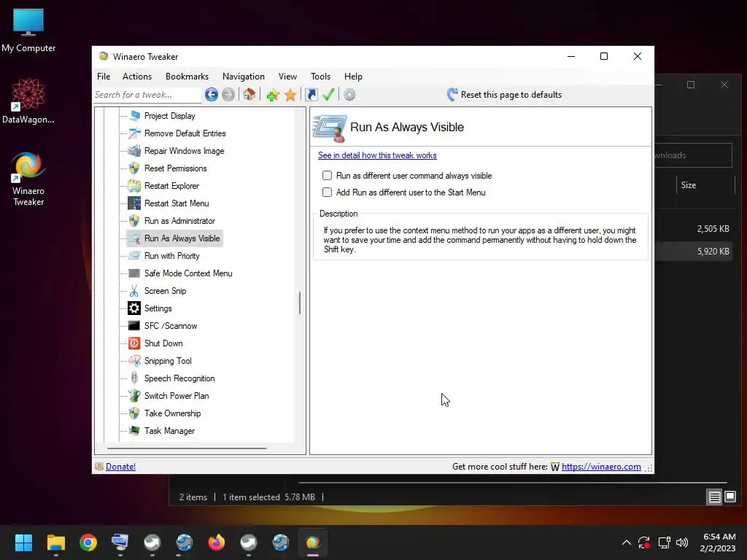Click the greyed forward navigation arrow

coord(228,95)
